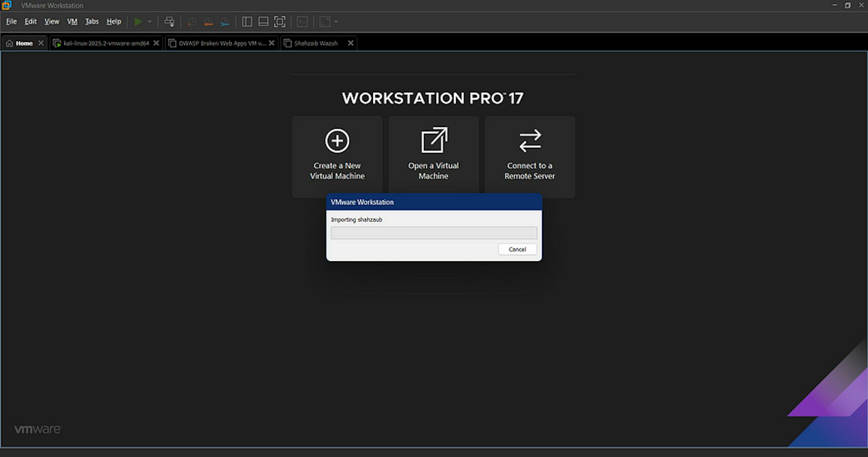Switch to kali-linux-2025.2-vmware-amd64 tab
The width and height of the screenshot is (868, 457).
(106, 43)
